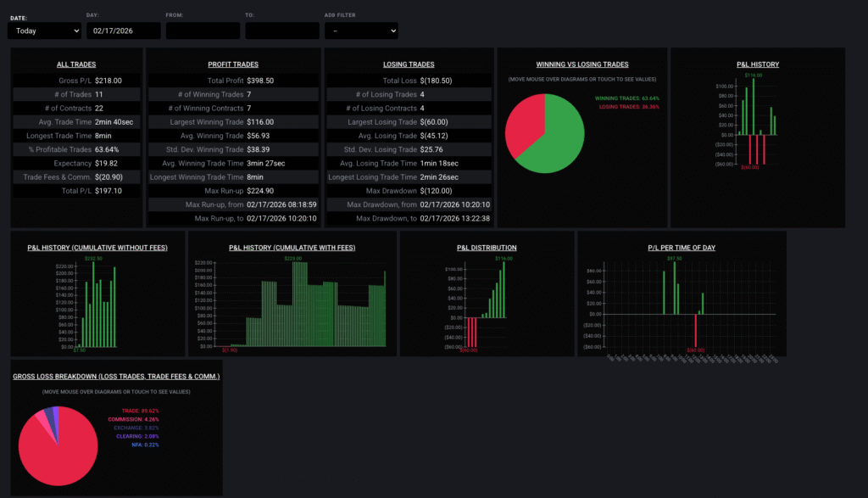868x498 pixels.
Task: Click the All Trades panel heading
Action: [76, 64]
